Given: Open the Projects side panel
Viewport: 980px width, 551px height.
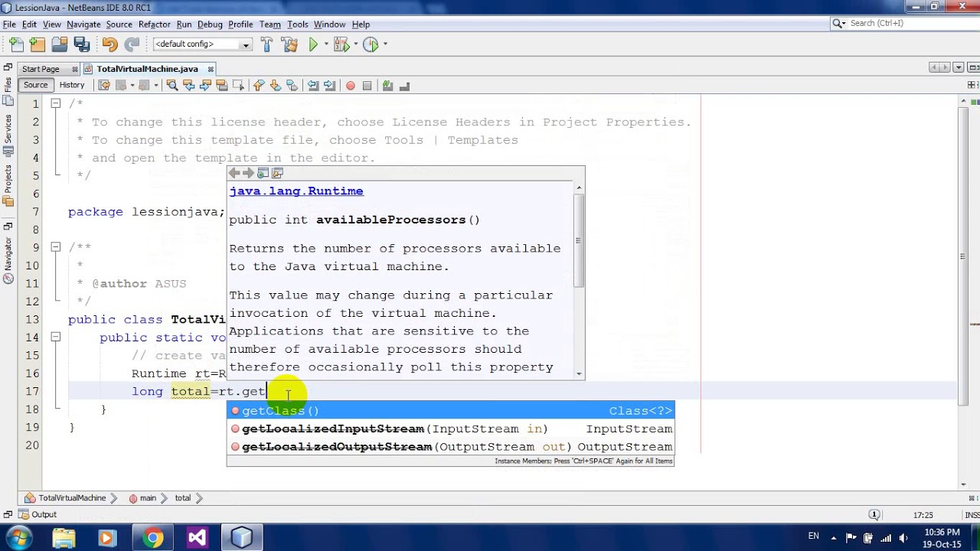Looking at the screenshot, I should [x=8, y=184].
